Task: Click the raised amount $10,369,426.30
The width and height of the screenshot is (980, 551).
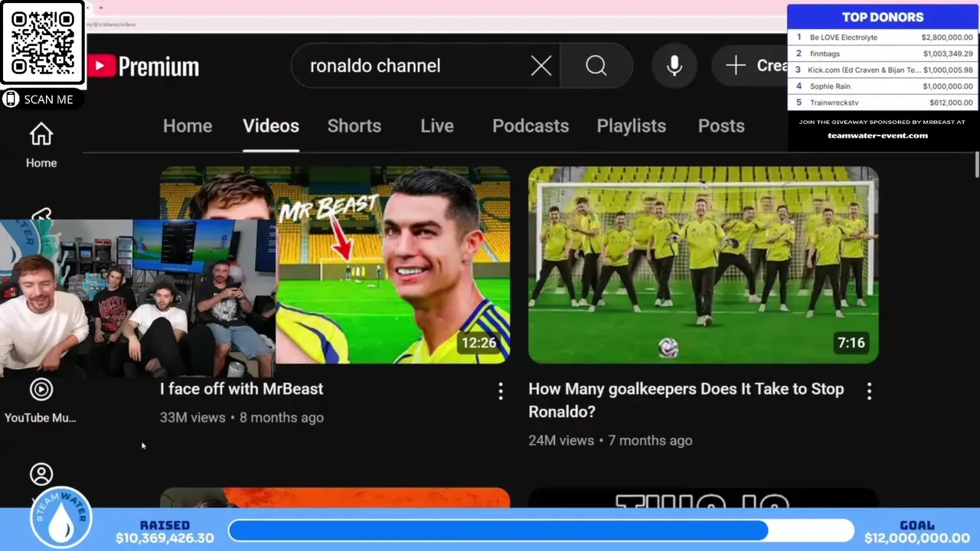Action: tap(165, 538)
